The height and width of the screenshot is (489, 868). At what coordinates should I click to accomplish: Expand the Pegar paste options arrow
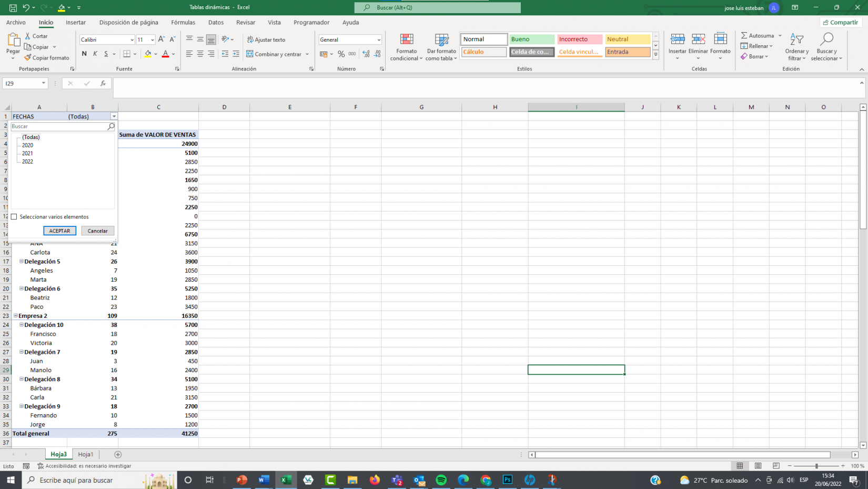click(x=13, y=58)
